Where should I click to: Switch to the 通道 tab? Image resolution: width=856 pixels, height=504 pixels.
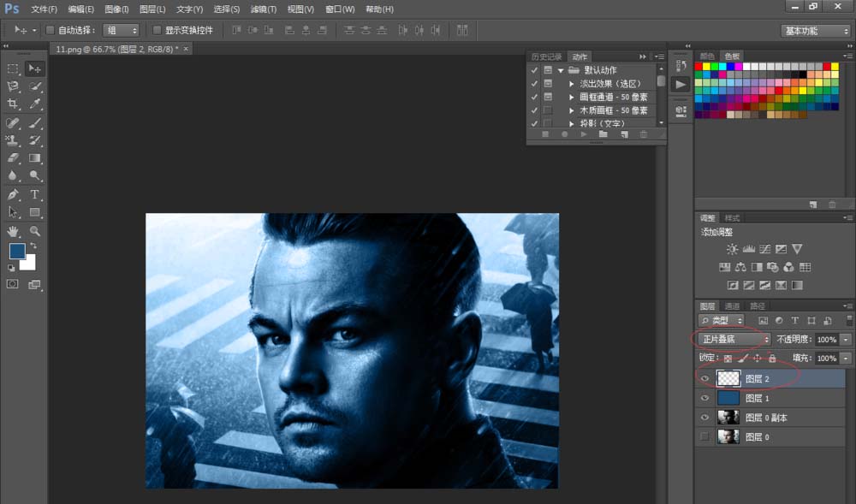point(732,305)
